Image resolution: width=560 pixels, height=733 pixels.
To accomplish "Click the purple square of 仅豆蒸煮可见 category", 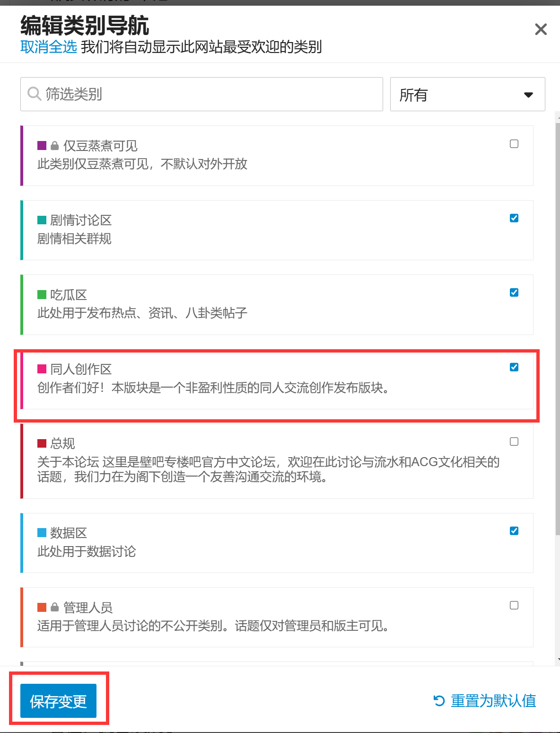I will pyautogui.click(x=42, y=145).
